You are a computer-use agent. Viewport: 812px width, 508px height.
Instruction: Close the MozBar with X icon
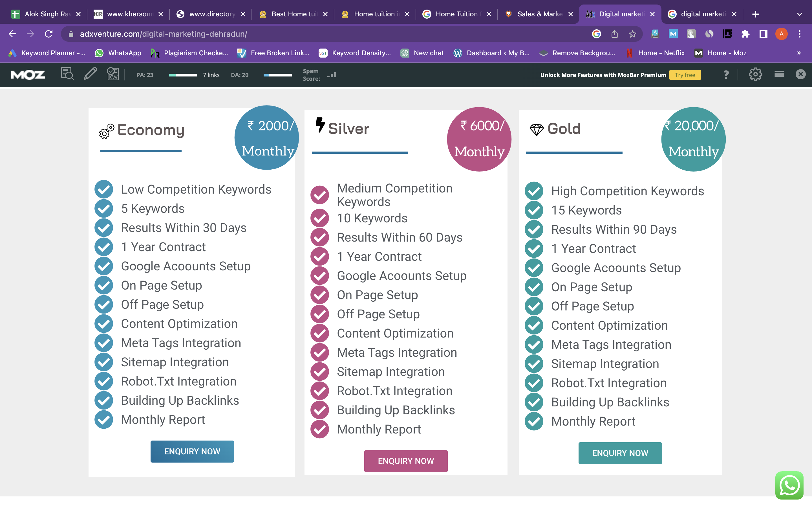pyautogui.click(x=801, y=74)
